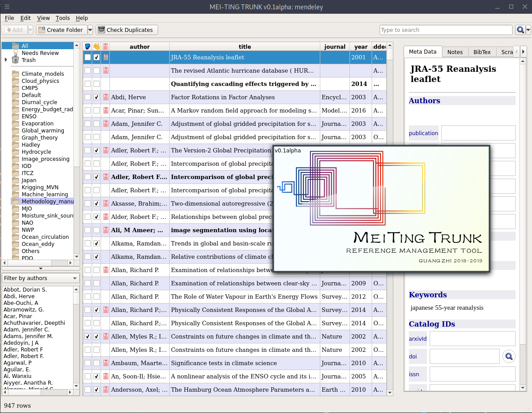Click the arxivId input field
The width and height of the screenshot is (532, 413).
click(x=473, y=339)
